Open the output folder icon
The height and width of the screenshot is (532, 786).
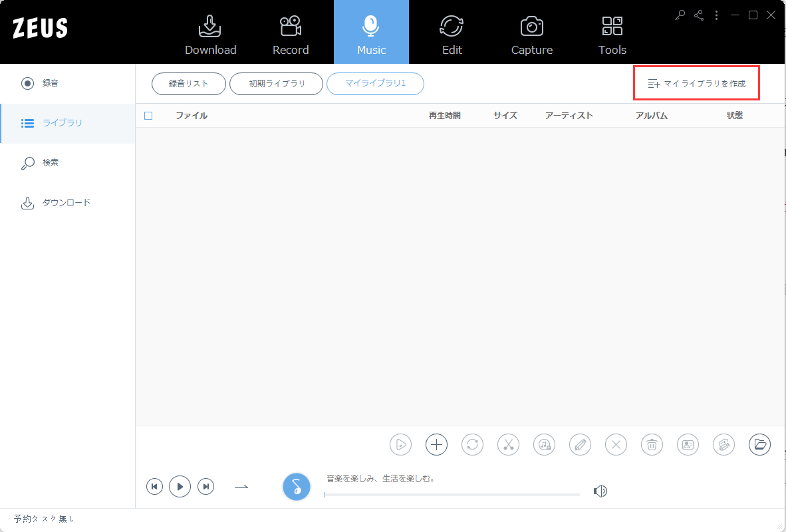click(x=759, y=444)
